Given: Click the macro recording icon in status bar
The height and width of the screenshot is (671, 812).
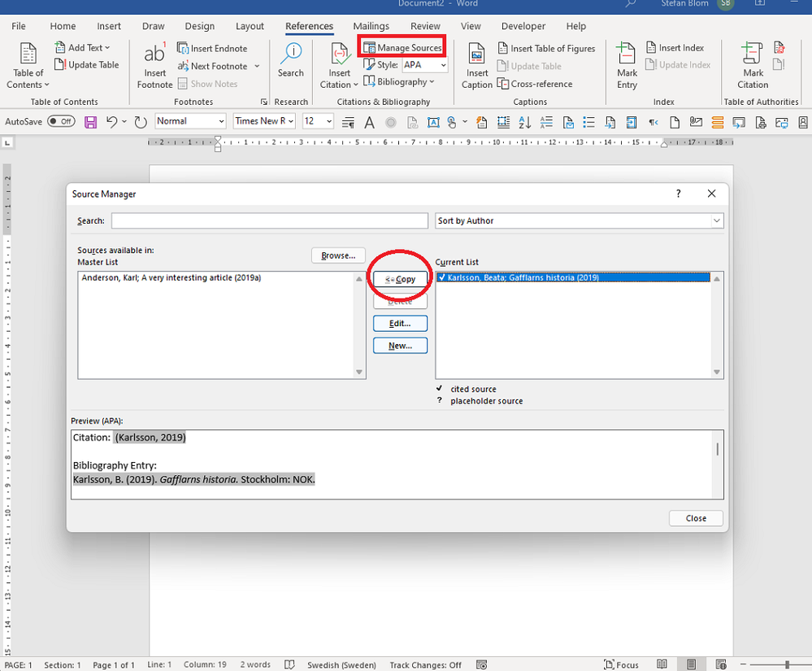Looking at the screenshot, I should [x=482, y=664].
